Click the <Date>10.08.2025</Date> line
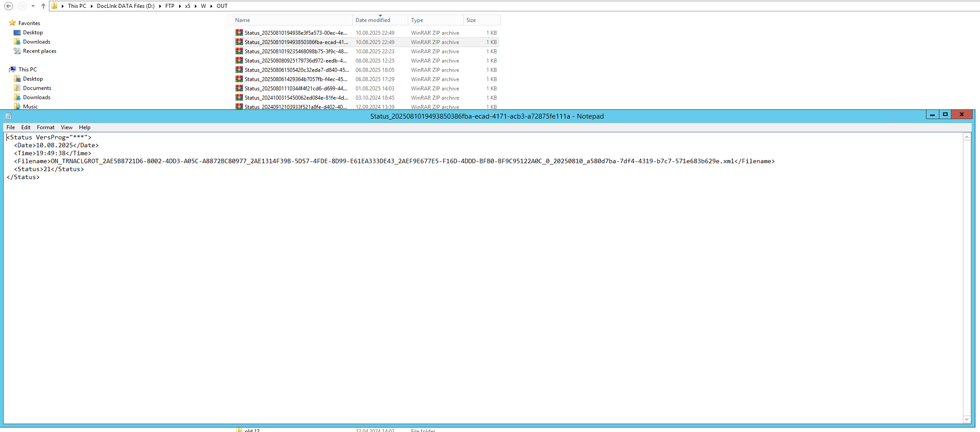This screenshot has height=432, width=980. point(56,145)
